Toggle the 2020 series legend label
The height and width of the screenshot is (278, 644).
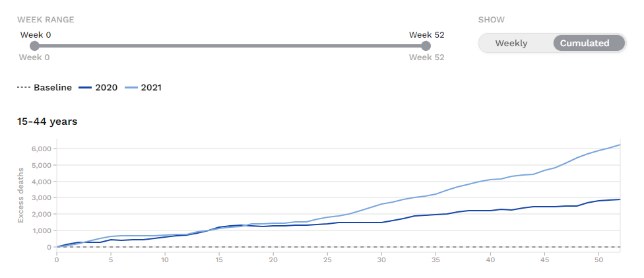click(106, 87)
